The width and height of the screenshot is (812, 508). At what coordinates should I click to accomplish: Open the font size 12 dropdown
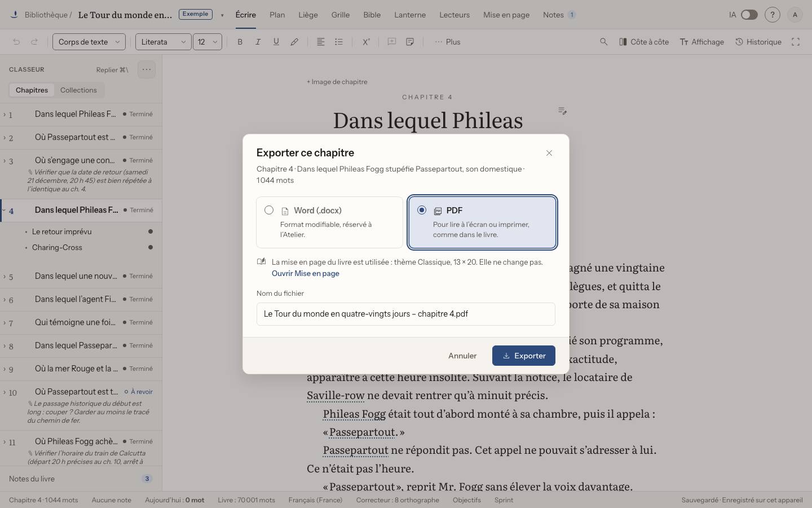208,42
